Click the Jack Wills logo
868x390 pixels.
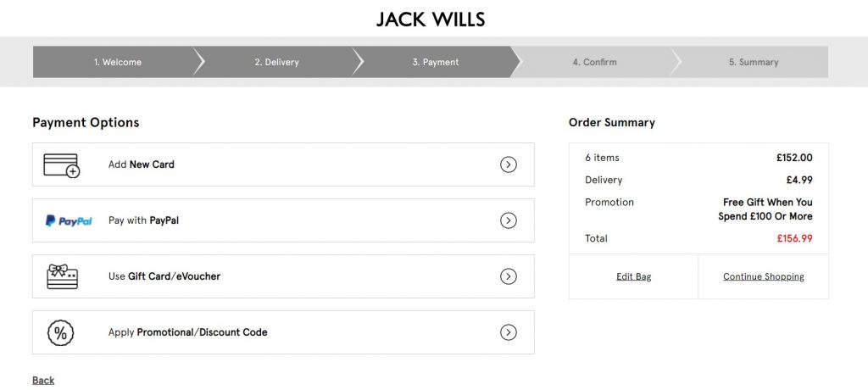(x=431, y=19)
